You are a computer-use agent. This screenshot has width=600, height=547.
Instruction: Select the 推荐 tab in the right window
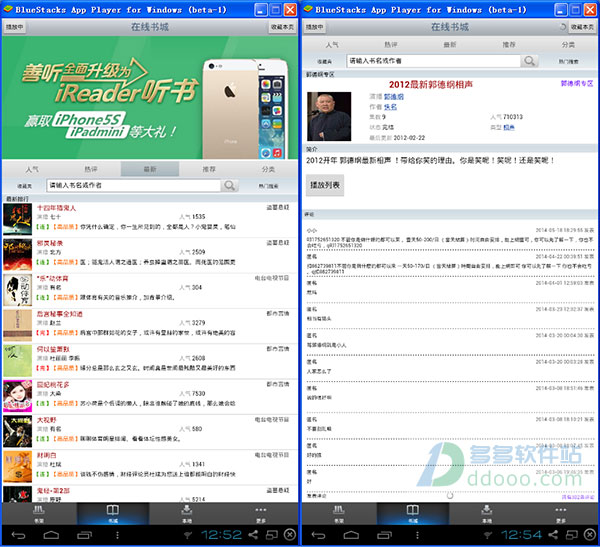[x=509, y=45]
